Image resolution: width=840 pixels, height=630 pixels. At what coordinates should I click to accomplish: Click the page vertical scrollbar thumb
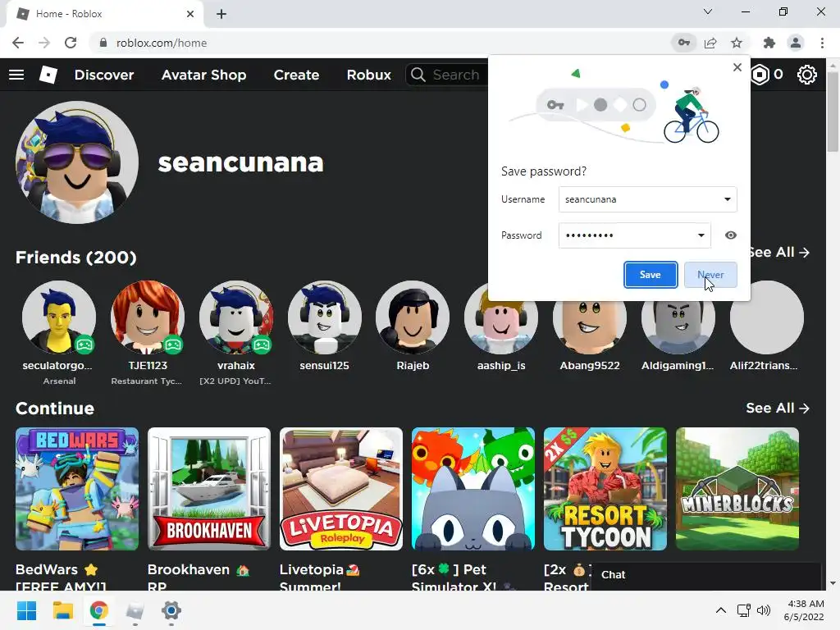coord(833,111)
